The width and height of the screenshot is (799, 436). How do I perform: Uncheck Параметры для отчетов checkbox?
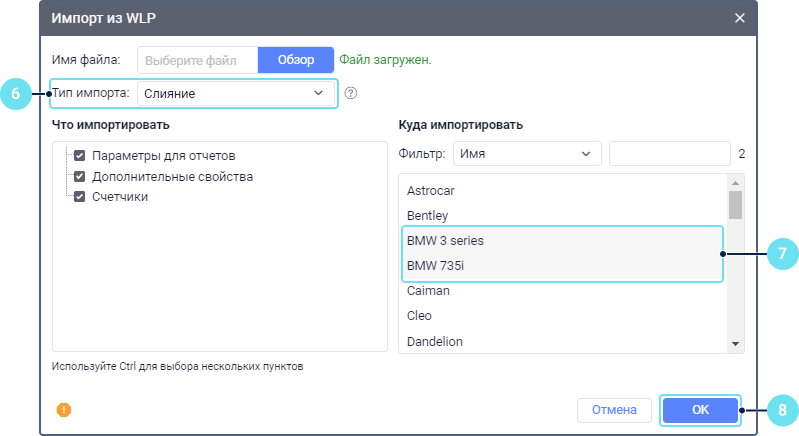80,156
